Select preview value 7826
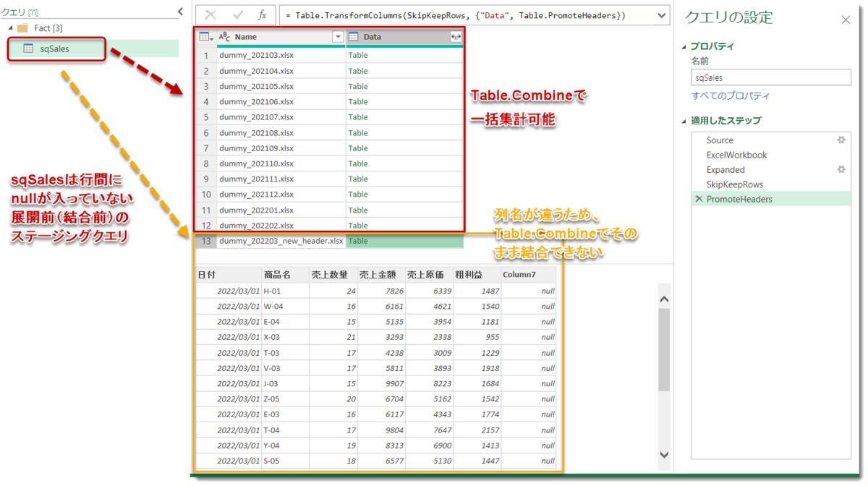 [382, 291]
